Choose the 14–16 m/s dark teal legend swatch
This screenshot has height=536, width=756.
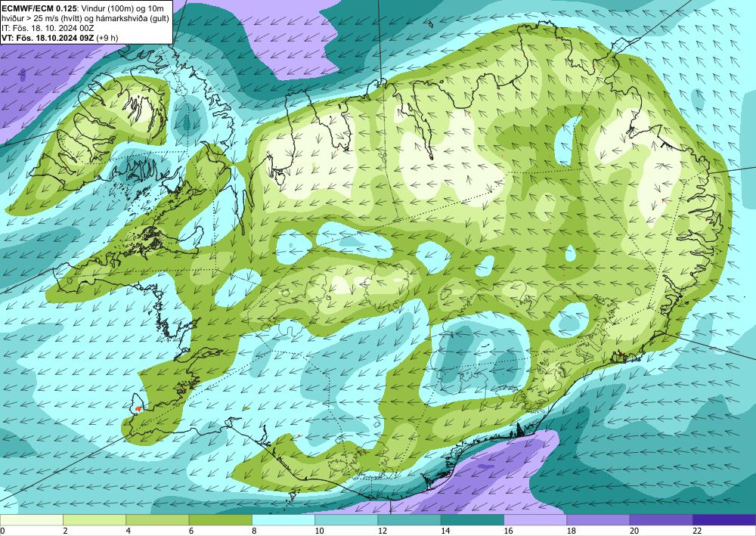pyautogui.click(x=472, y=519)
